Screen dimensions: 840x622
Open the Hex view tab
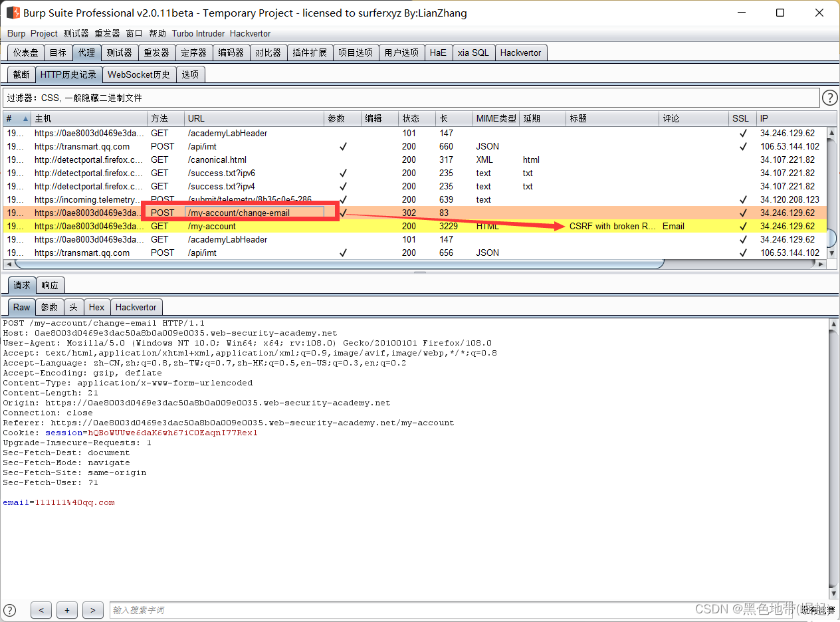96,307
